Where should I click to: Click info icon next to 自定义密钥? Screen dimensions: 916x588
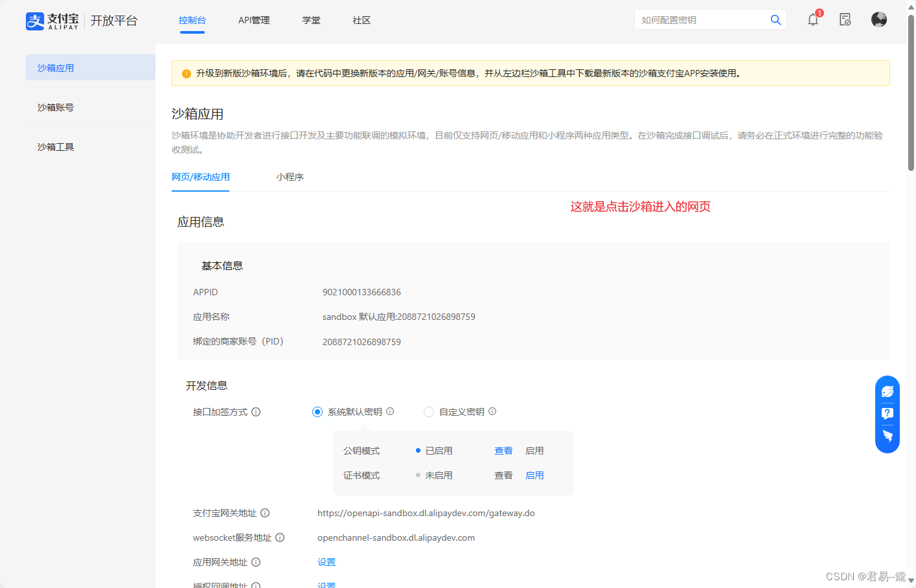click(492, 411)
